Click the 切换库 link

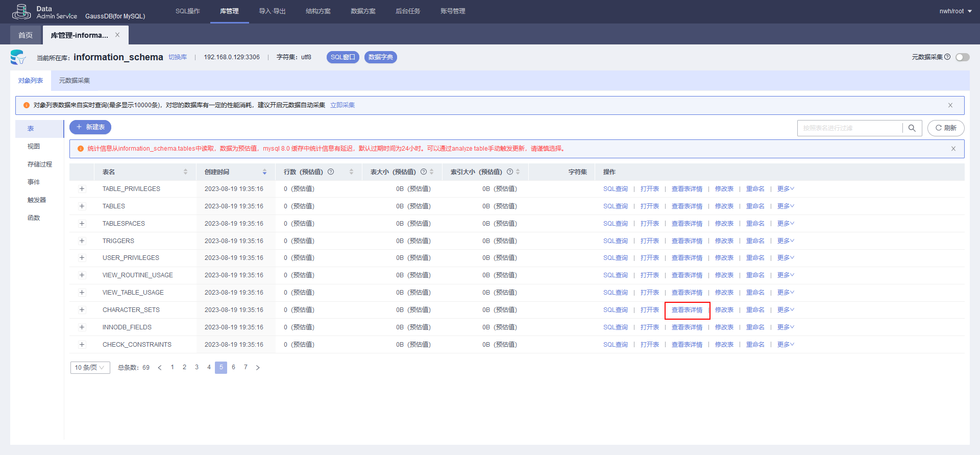tap(178, 57)
